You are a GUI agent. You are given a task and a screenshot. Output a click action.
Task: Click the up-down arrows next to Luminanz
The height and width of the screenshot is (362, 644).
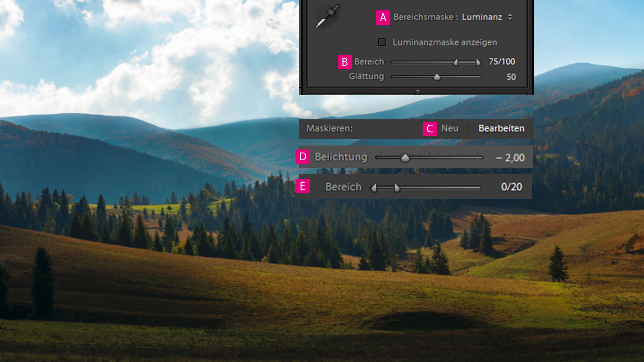510,17
